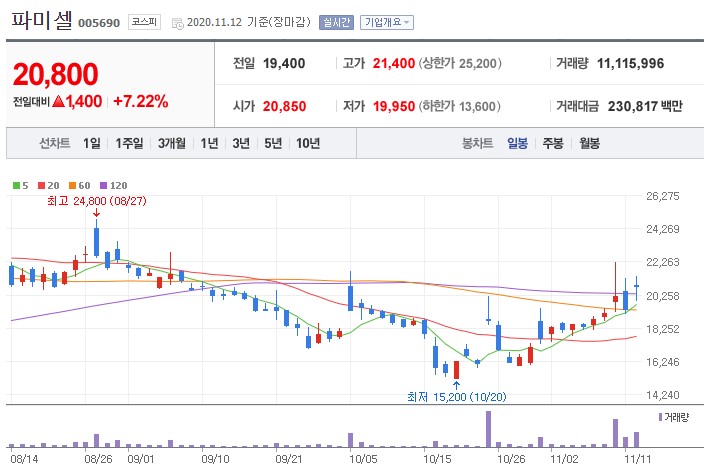The height and width of the screenshot is (471, 704).
Task: Click the 시가 value 20,850
Action: 284,106
